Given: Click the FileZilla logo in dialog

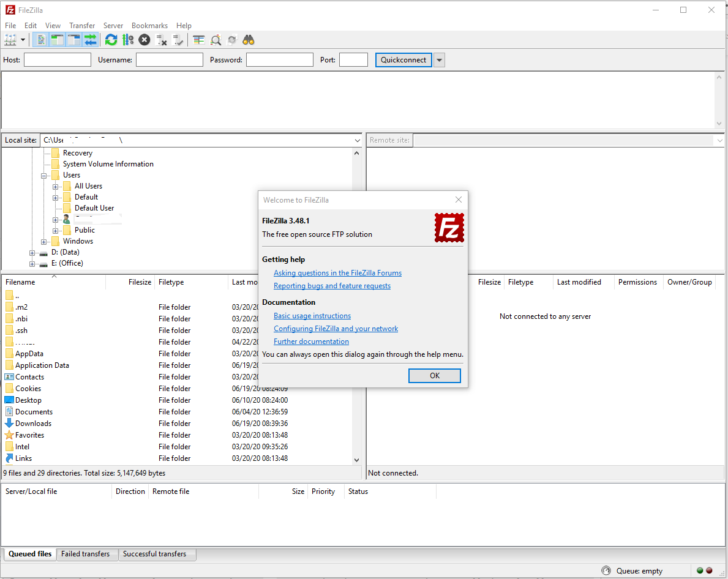Looking at the screenshot, I should (x=449, y=228).
